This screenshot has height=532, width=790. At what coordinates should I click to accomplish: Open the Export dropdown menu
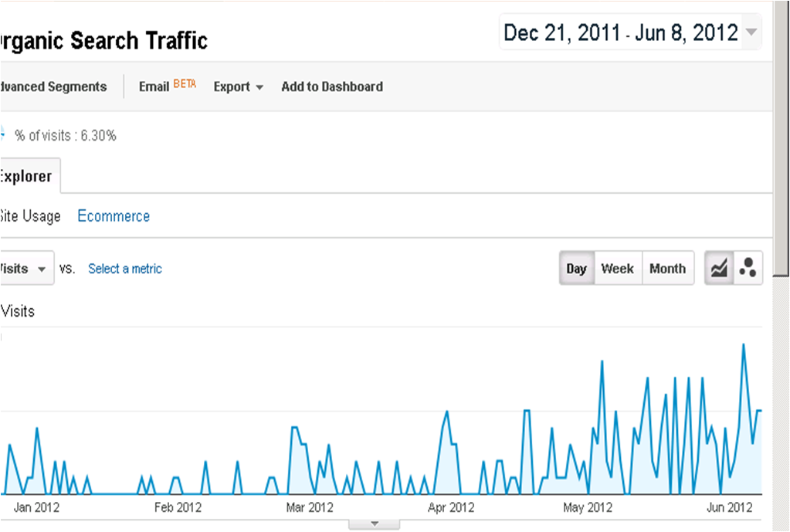238,86
